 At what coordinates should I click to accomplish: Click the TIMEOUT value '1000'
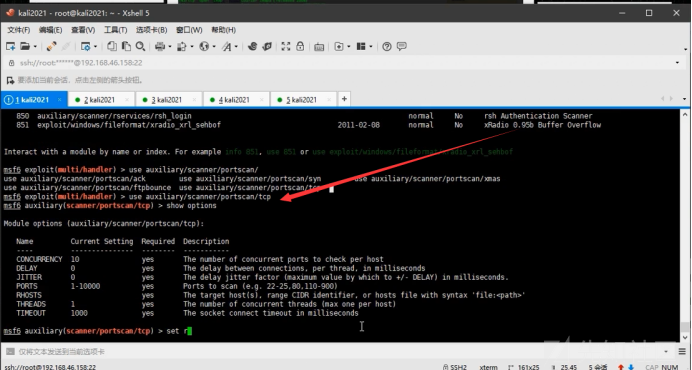tap(79, 313)
